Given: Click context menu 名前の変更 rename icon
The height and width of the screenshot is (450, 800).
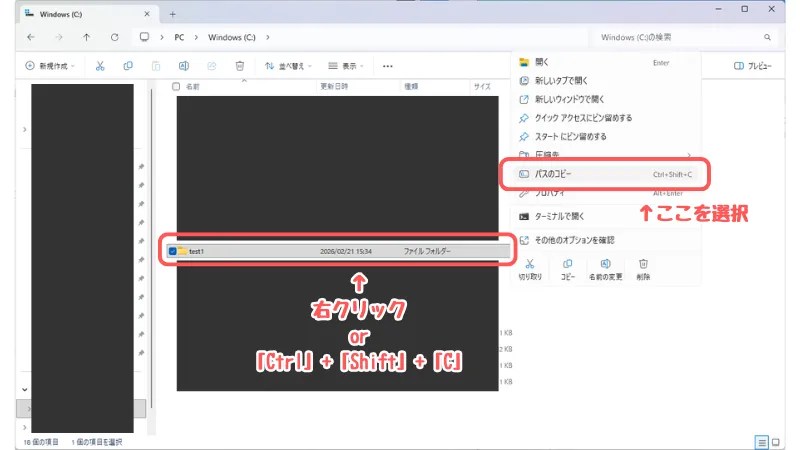Looking at the screenshot, I should [605, 264].
